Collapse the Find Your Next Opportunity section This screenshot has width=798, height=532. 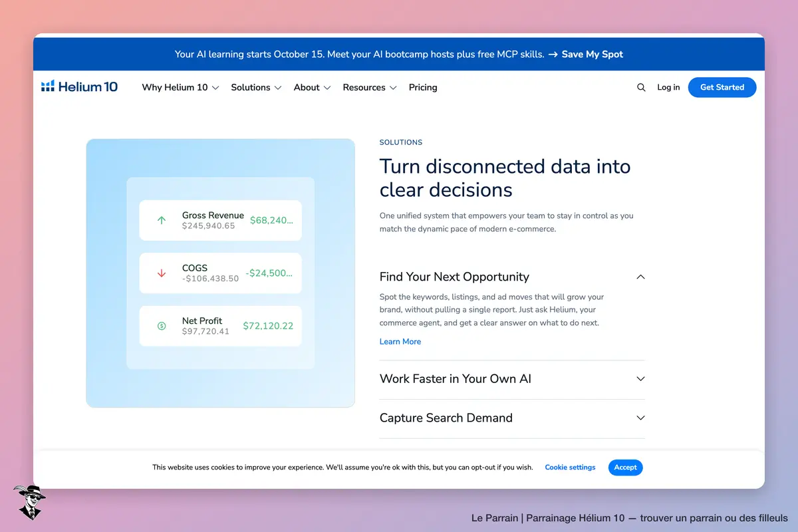tap(512, 277)
